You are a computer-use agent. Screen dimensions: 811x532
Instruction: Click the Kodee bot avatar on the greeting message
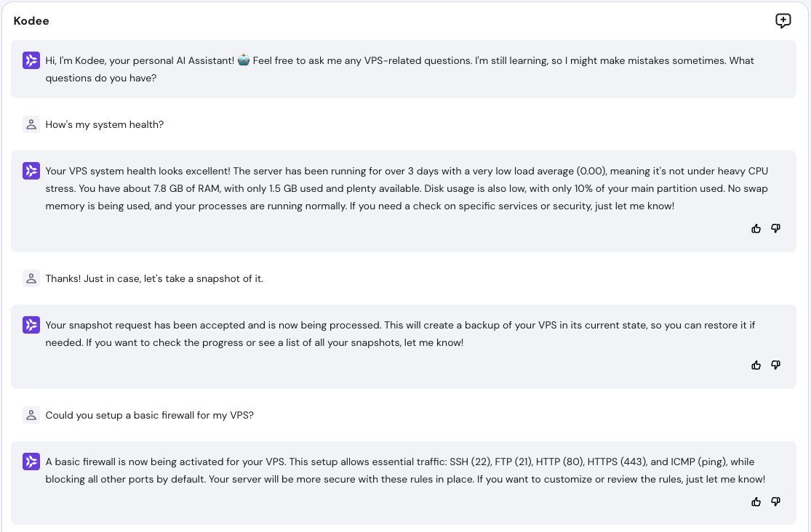[x=31, y=60]
